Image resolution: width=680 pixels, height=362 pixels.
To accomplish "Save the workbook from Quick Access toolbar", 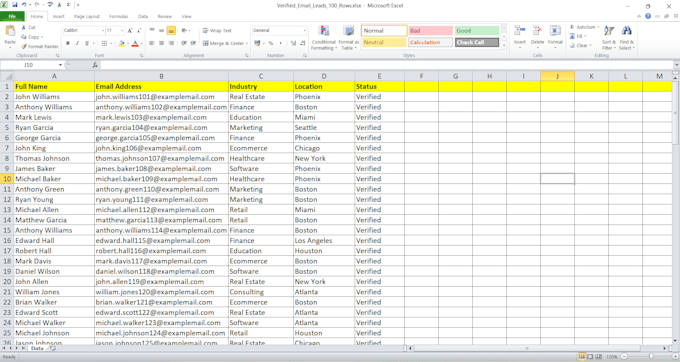I will pos(15,5).
